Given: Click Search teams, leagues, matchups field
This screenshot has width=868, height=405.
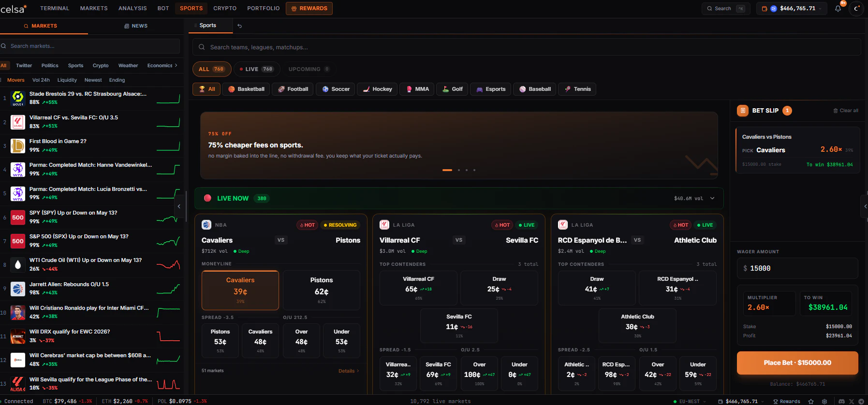Looking at the screenshot, I should (527, 47).
